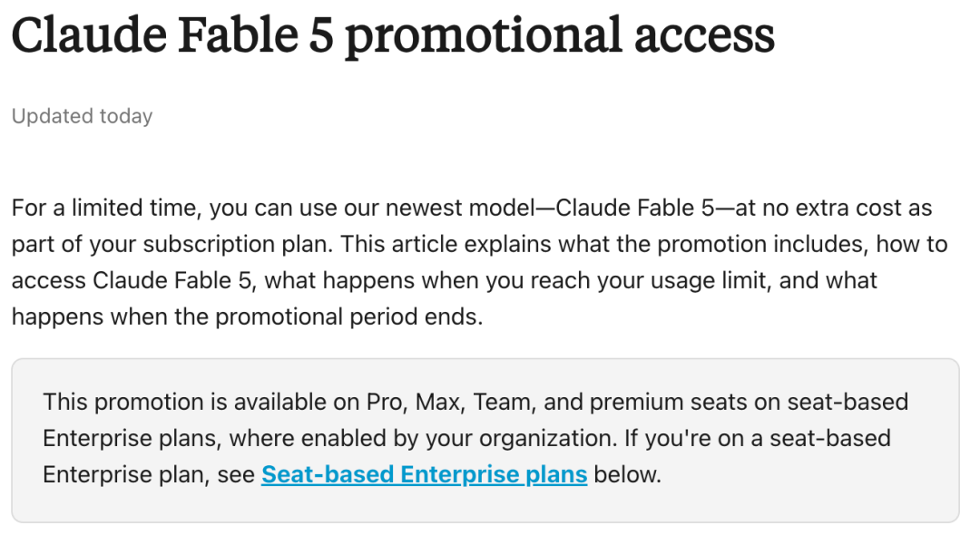Click the Updated today timestamp
This screenshot has height=535, width=980.
[82, 116]
